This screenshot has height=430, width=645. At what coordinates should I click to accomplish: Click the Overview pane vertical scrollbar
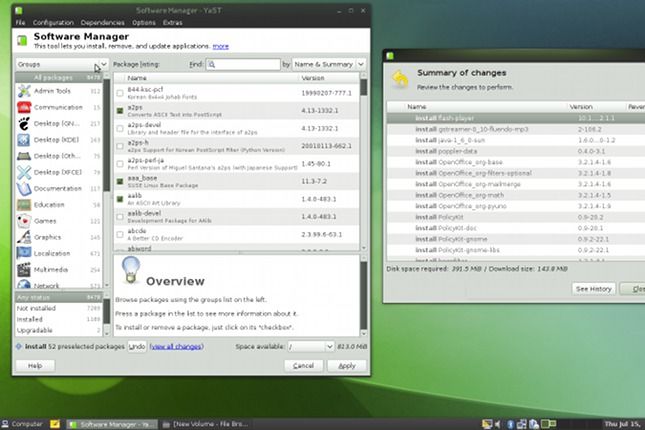coord(364,295)
